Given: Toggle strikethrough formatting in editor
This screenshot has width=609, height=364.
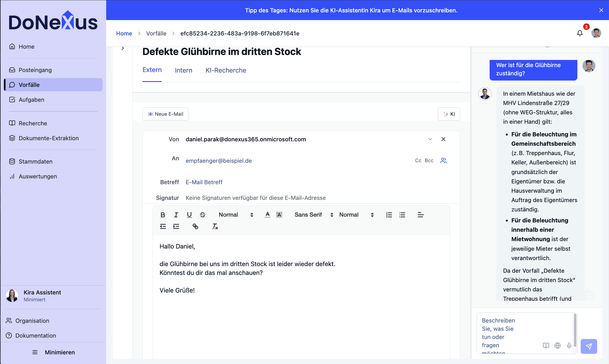Looking at the screenshot, I should click(x=202, y=215).
